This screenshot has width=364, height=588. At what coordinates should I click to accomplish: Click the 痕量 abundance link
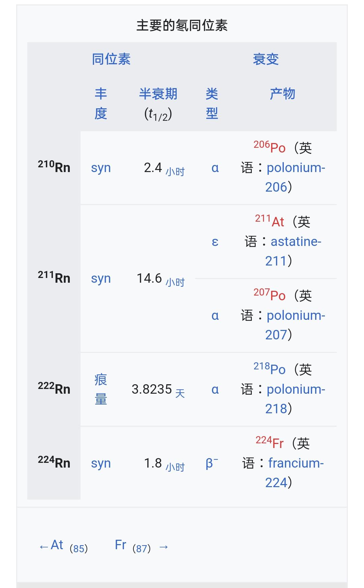point(101,389)
